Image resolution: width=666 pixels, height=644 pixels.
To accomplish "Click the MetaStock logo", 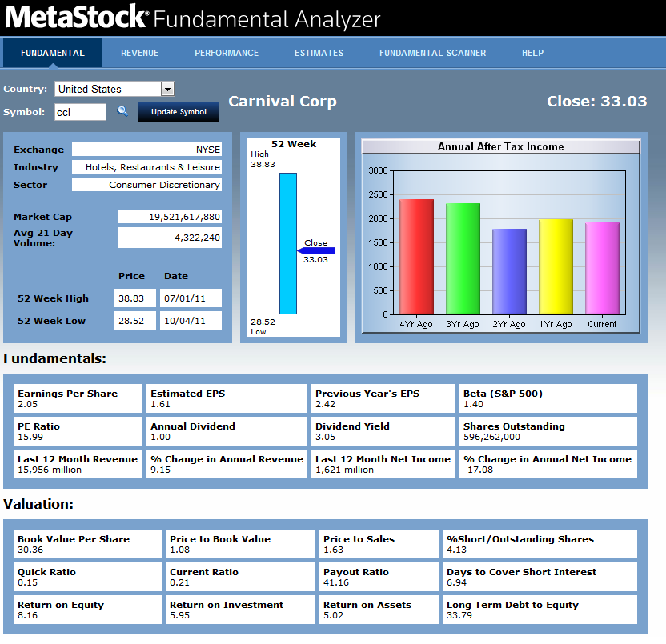I will [77, 18].
